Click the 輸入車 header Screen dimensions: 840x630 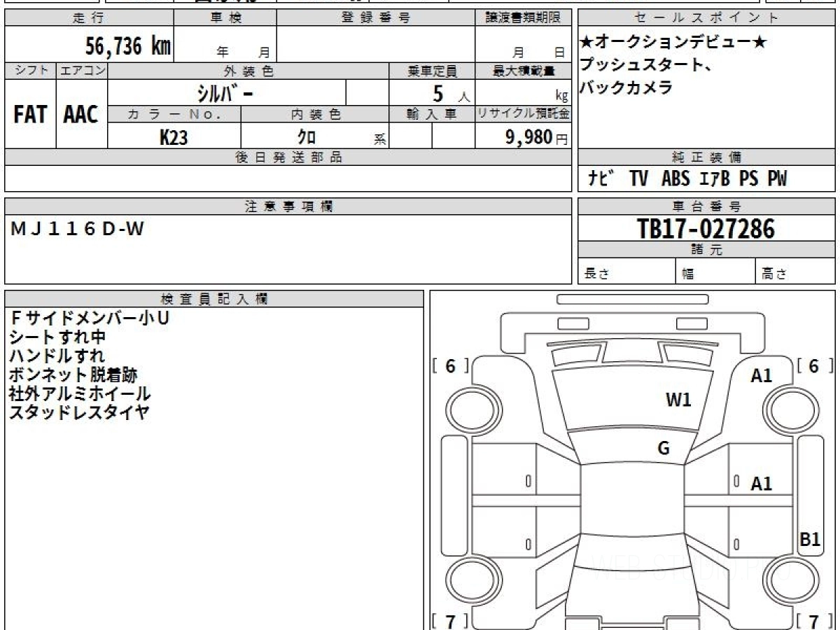(x=432, y=114)
